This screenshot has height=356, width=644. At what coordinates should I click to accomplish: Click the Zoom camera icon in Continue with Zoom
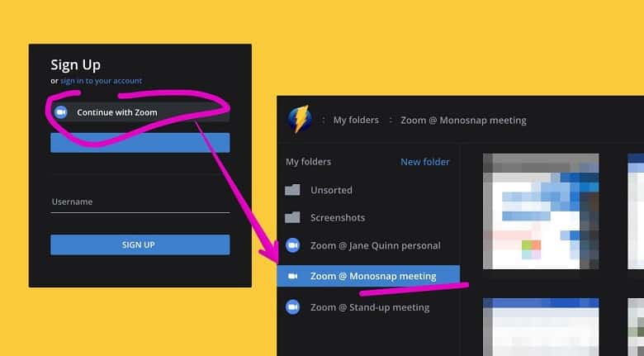click(x=61, y=112)
